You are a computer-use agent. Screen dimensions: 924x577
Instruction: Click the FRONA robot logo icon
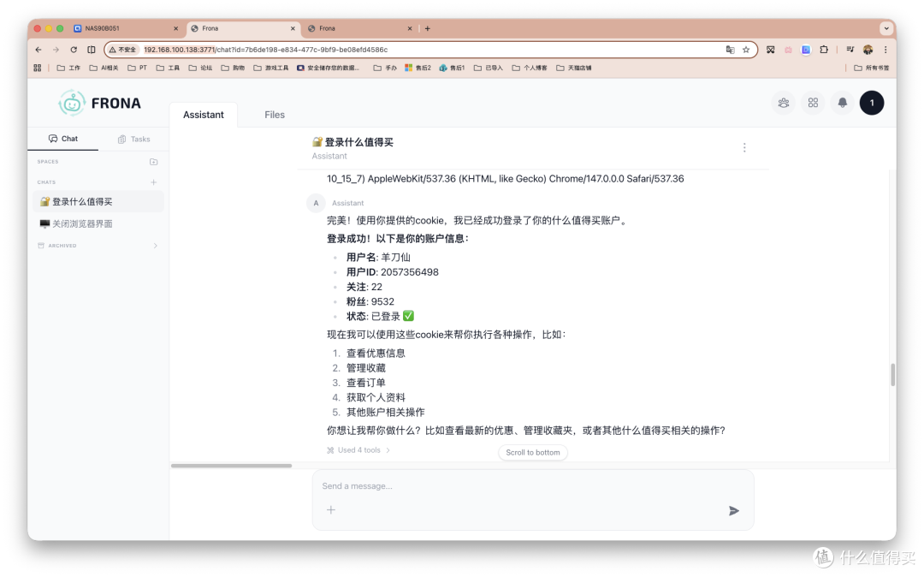[x=72, y=103]
